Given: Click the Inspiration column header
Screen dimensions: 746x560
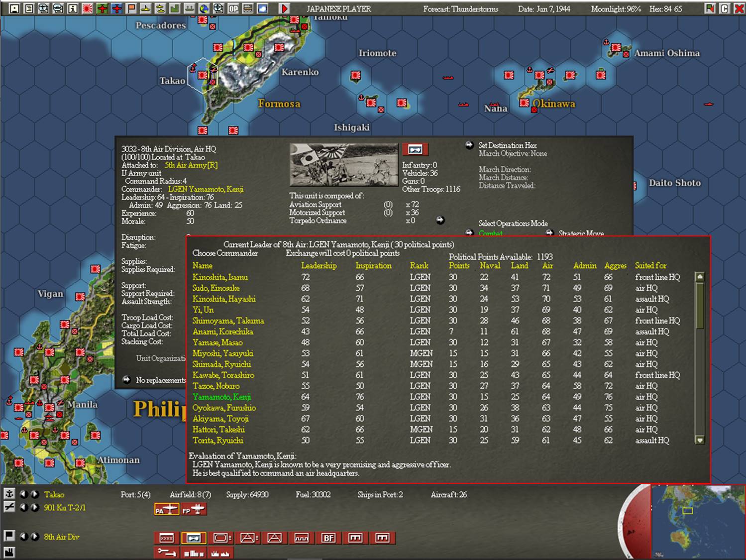Looking at the screenshot, I should [374, 266].
